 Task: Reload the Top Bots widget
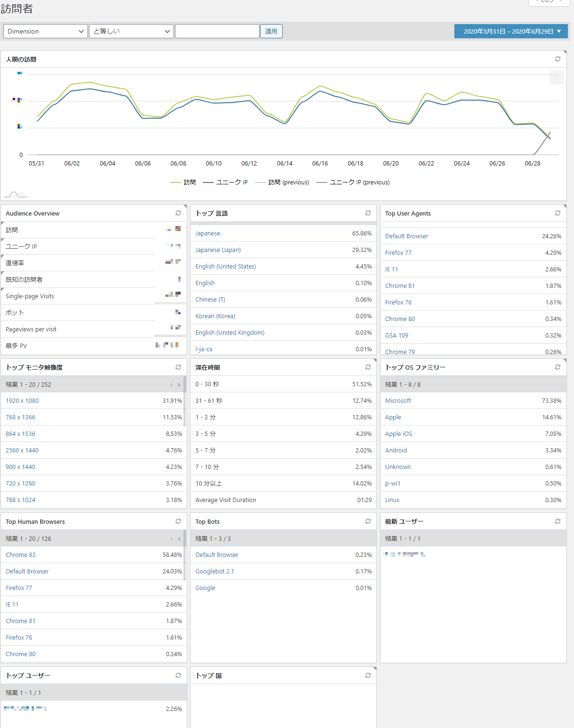pos(368,521)
